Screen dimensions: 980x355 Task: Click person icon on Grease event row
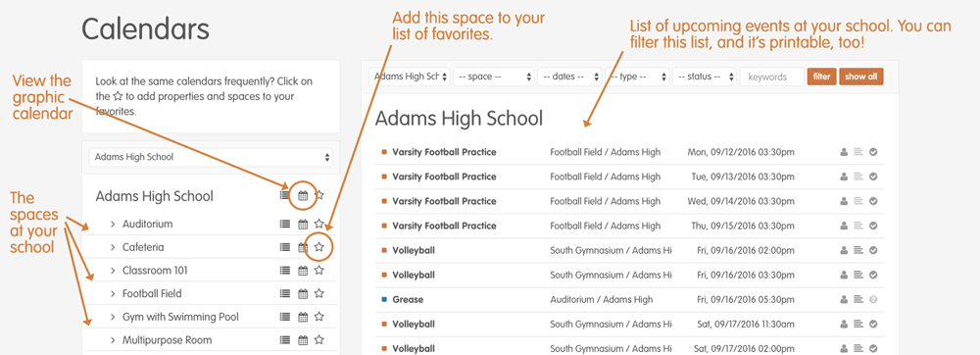(x=843, y=299)
